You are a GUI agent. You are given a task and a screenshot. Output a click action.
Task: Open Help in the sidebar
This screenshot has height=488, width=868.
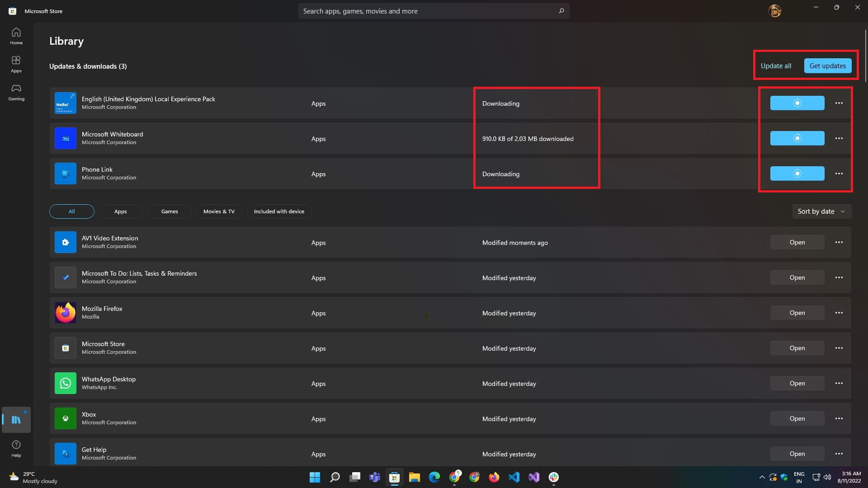point(16,449)
